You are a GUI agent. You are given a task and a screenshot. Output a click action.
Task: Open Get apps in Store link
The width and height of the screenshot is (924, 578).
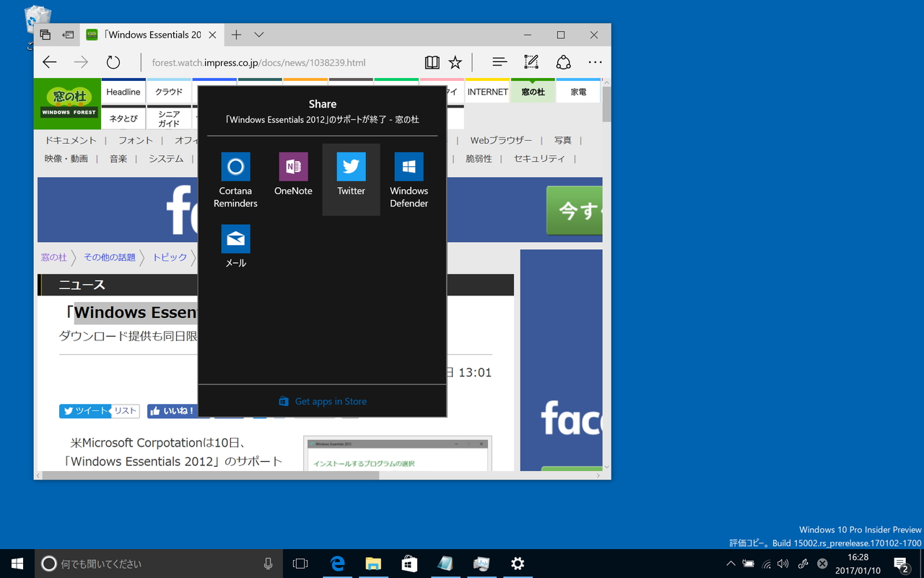pyautogui.click(x=323, y=401)
